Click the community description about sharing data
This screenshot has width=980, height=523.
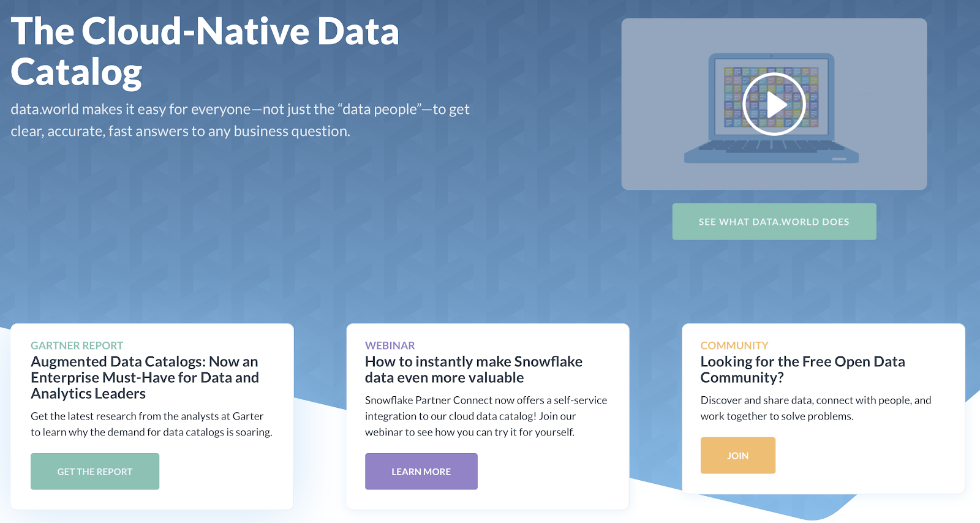click(x=816, y=408)
